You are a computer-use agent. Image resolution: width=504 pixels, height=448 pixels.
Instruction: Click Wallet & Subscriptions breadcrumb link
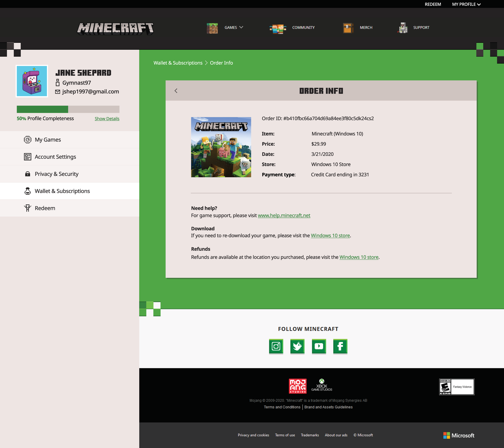(178, 63)
